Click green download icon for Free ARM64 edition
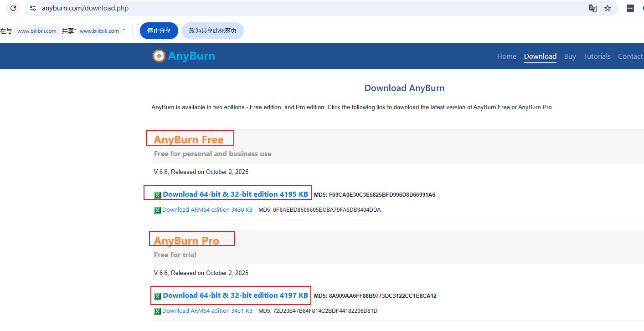644x331 pixels. pos(158,210)
